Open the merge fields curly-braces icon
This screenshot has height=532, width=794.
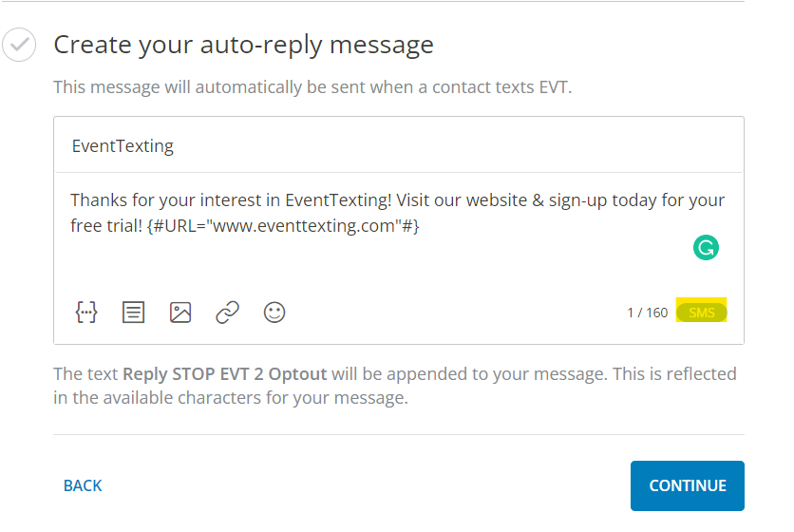86,313
